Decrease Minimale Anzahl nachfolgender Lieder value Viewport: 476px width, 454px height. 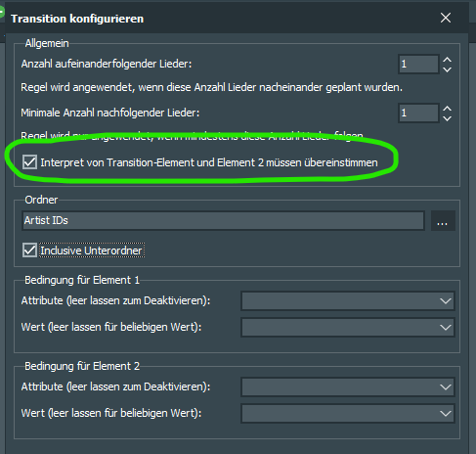pyautogui.click(x=448, y=118)
